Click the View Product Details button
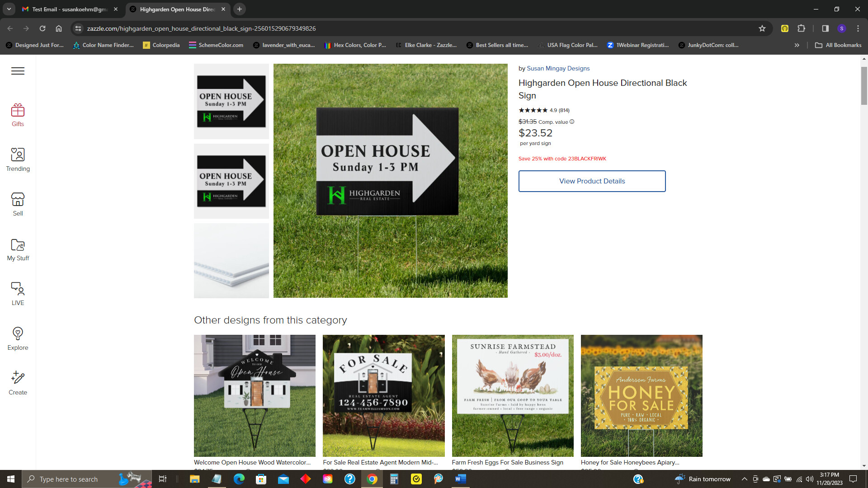 (x=592, y=181)
